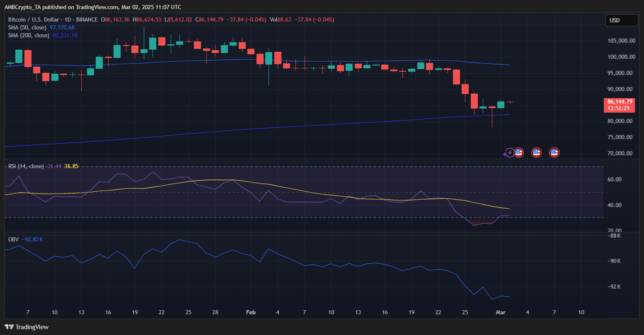This screenshot has height=335, width=644.
Task: Open US flag event beside lightning icon
Action: (519, 153)
